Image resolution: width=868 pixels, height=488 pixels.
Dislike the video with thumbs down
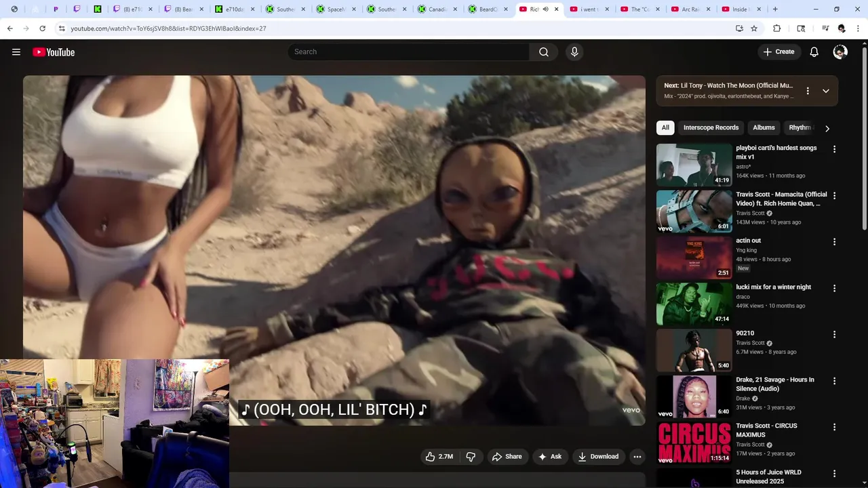pos(471,457)
